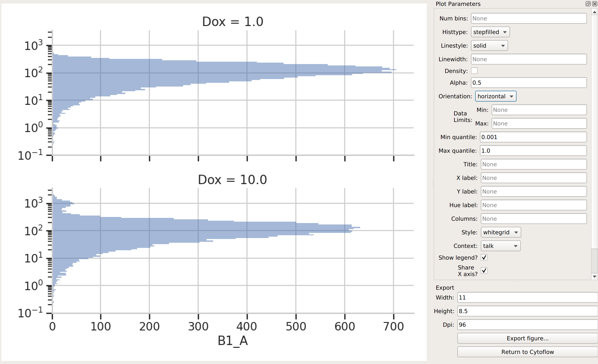
Task: Open the Histtype dropdown
Action: [x=490, y=32]
